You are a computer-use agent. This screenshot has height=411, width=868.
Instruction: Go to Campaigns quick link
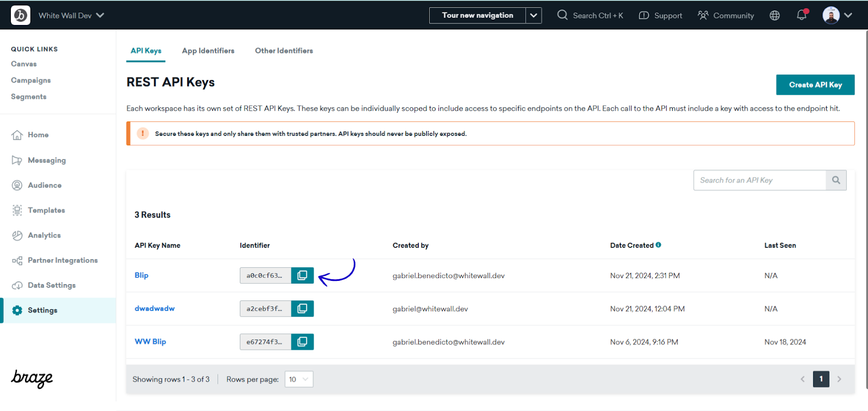(31, 80)
